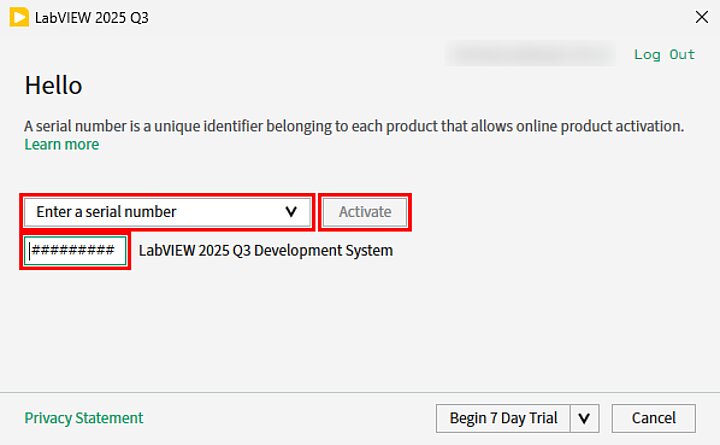
Task: Click the Hello heading
Action: (53, 86)
